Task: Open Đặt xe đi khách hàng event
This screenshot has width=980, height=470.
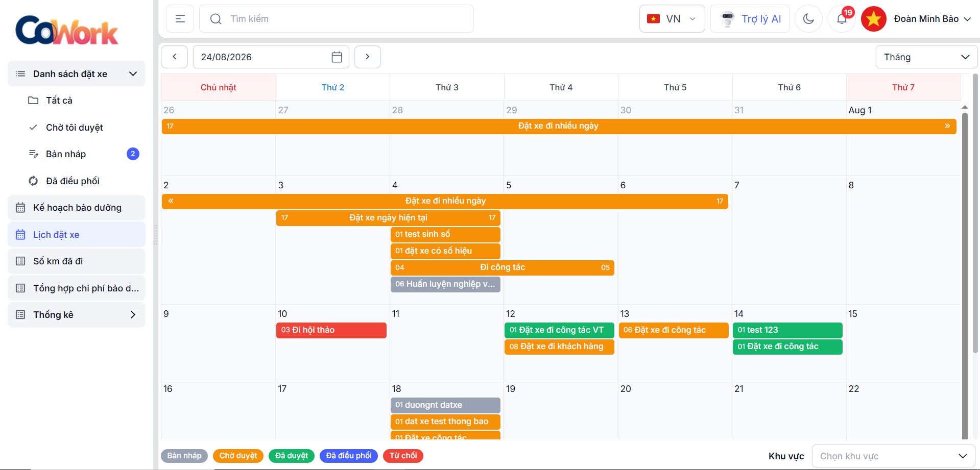Action: 559,347
